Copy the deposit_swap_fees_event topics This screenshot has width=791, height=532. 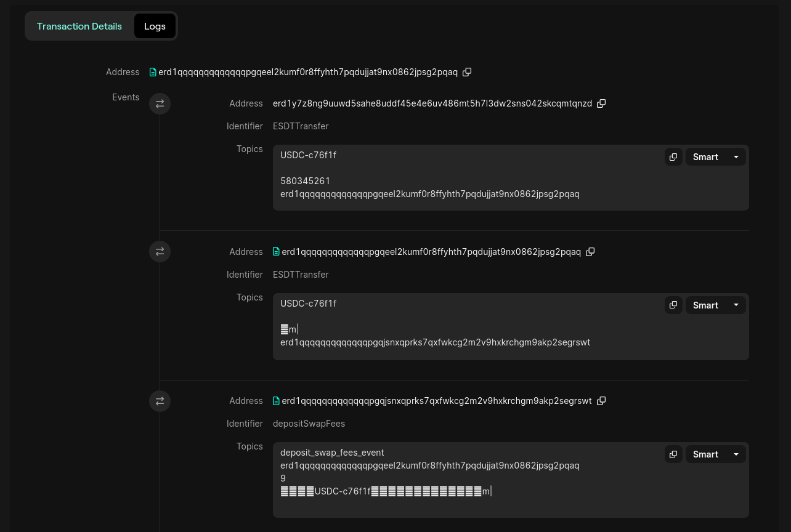coord(673,454)
